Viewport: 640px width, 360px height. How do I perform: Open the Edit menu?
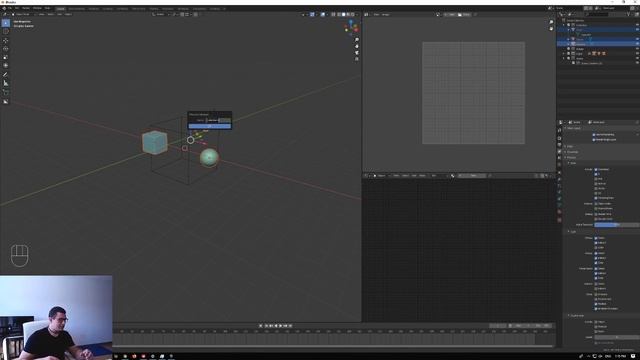[x=17, y=8]
